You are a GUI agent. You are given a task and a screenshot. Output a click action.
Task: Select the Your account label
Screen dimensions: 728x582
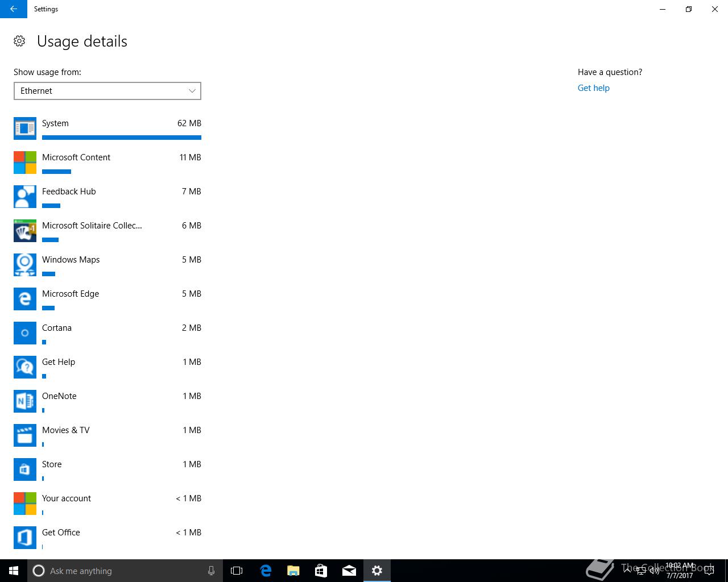click(67, 498)
